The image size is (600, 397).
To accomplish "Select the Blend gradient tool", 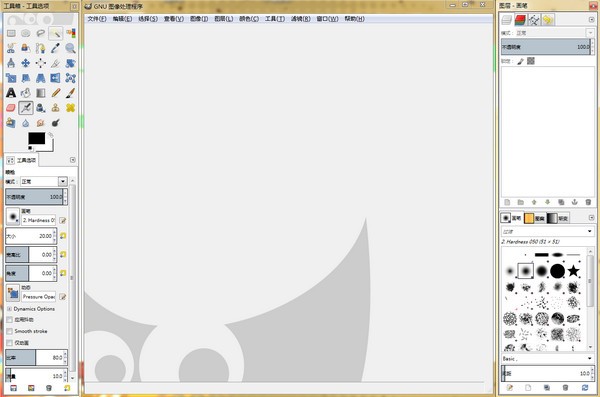I will coord(41,93).
